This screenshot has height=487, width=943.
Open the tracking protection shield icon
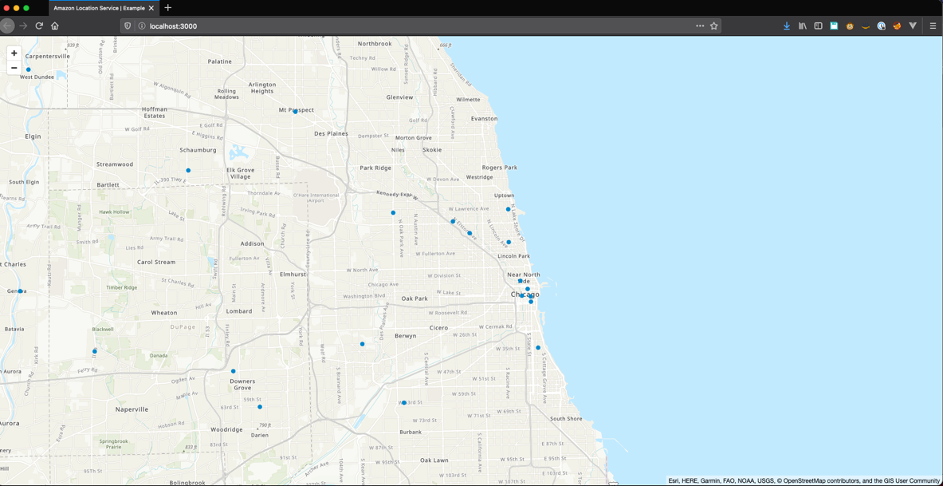click(x=127, y=26)
